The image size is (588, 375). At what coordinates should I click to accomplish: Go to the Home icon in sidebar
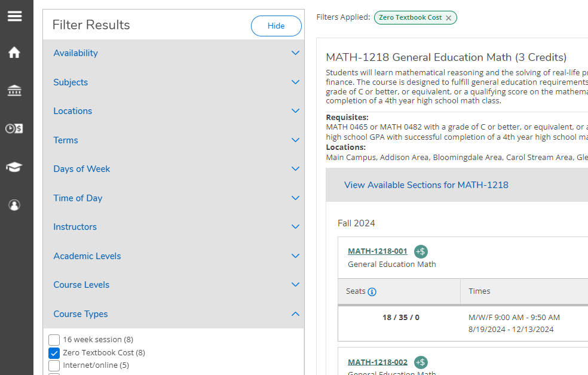14,53
